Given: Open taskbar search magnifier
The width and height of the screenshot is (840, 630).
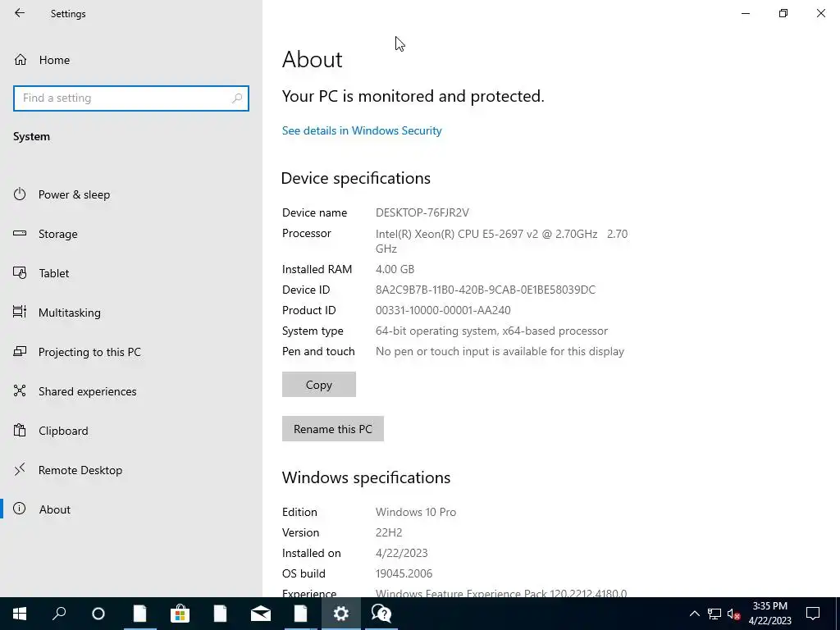Looking at the screenshot, I should (59, 614).
